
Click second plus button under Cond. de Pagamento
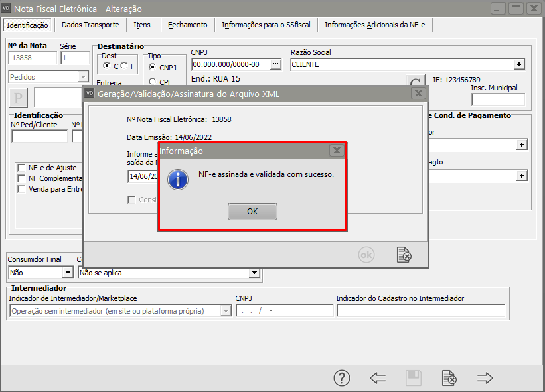coord(521,176)
